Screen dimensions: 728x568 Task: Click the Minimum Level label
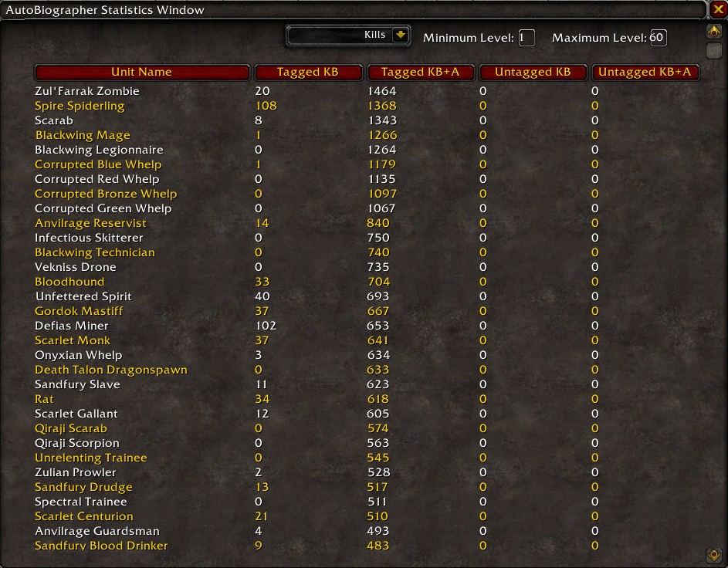[469, 38]
